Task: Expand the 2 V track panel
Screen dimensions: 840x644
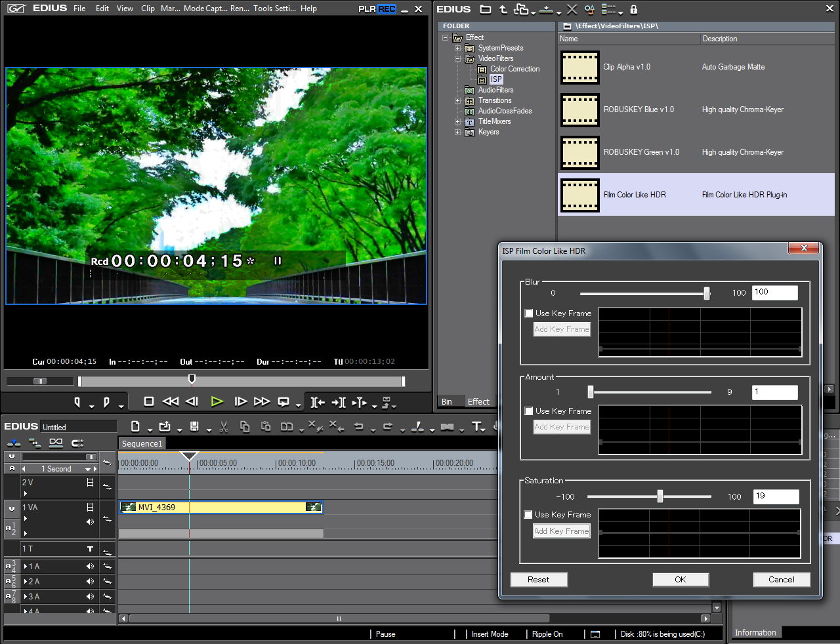Action: pos(26,494)
